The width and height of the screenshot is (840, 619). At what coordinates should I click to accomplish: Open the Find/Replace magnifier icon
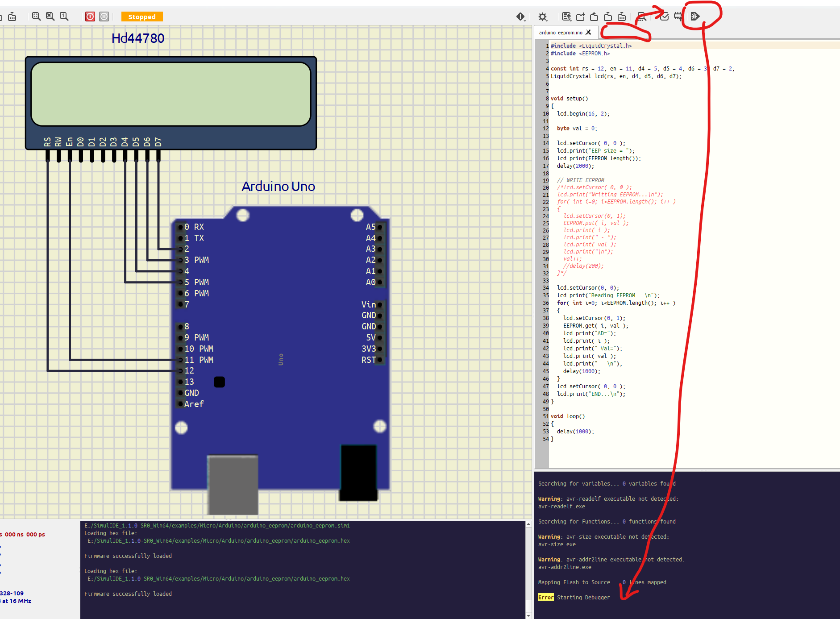[x=641, y=17]
